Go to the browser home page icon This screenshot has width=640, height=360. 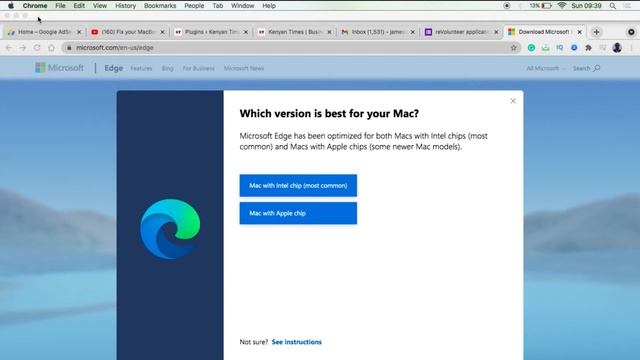(x=51, y=48)
